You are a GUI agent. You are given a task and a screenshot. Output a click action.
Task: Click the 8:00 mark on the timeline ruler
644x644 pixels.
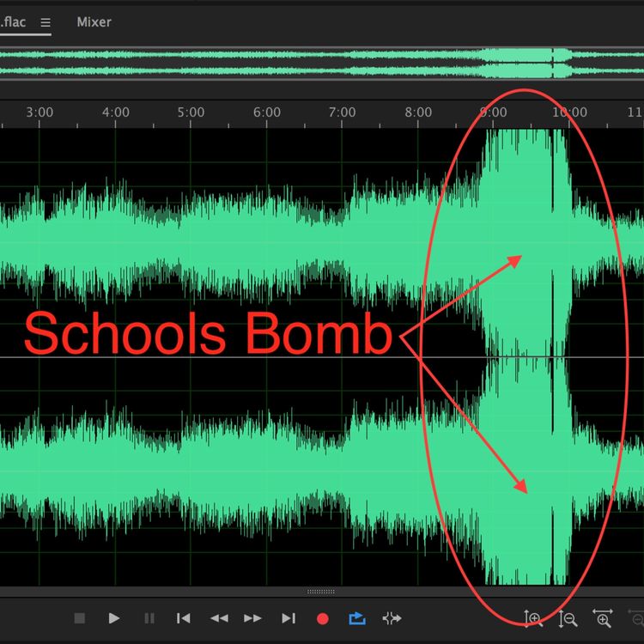(x=418, y=112)
